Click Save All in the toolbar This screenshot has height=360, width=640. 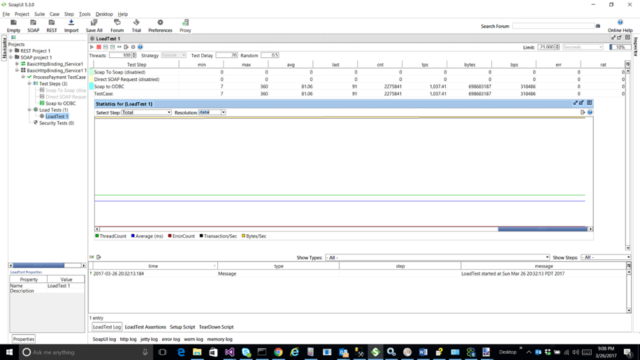pos(94,26)
